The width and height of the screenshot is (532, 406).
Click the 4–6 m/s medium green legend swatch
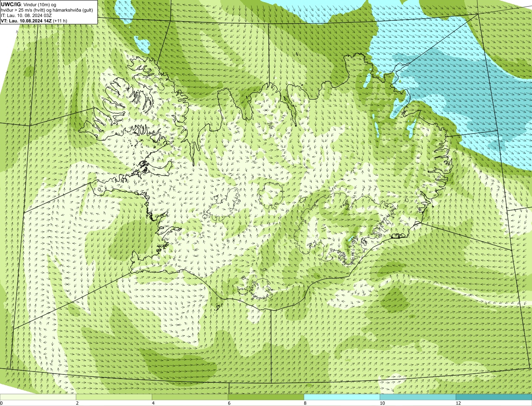pos(190,397)
